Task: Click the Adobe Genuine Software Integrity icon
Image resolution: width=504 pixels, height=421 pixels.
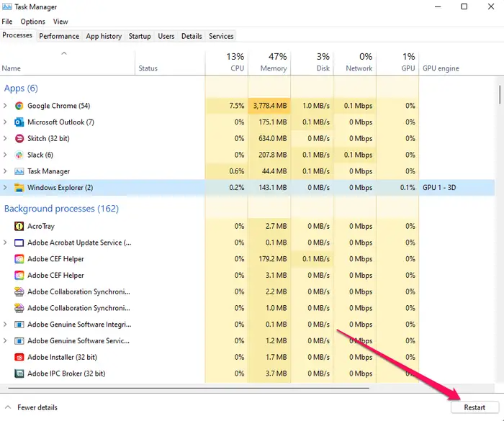Action: pos(19,325)
